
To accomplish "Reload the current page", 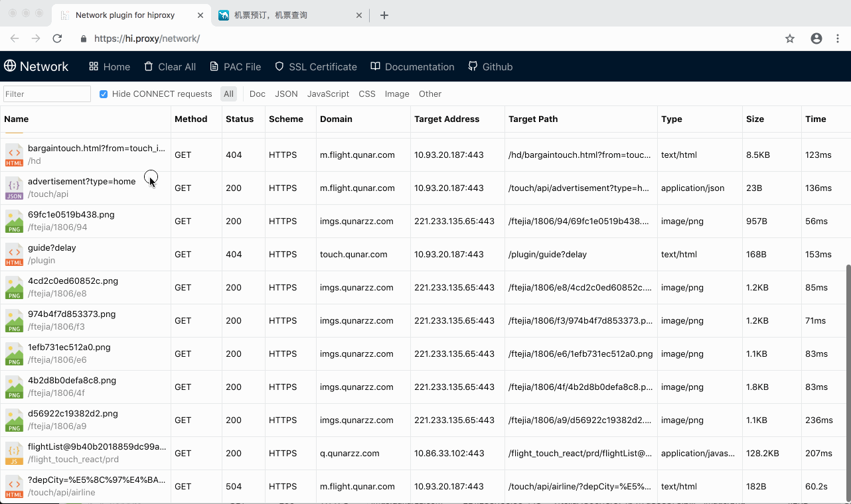I will coord(57,38).
